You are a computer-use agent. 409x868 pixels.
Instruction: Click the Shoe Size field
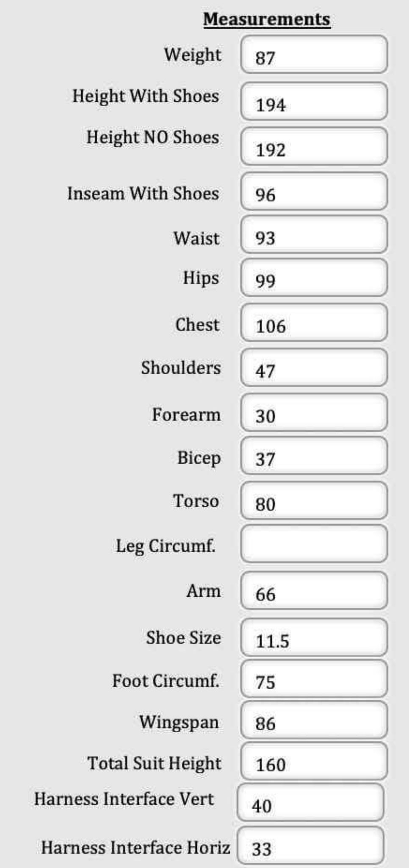[314, 637]
